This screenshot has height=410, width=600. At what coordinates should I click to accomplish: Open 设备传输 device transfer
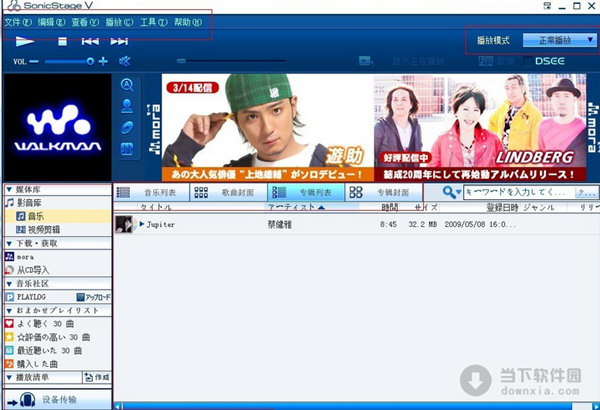pos(58,400)
